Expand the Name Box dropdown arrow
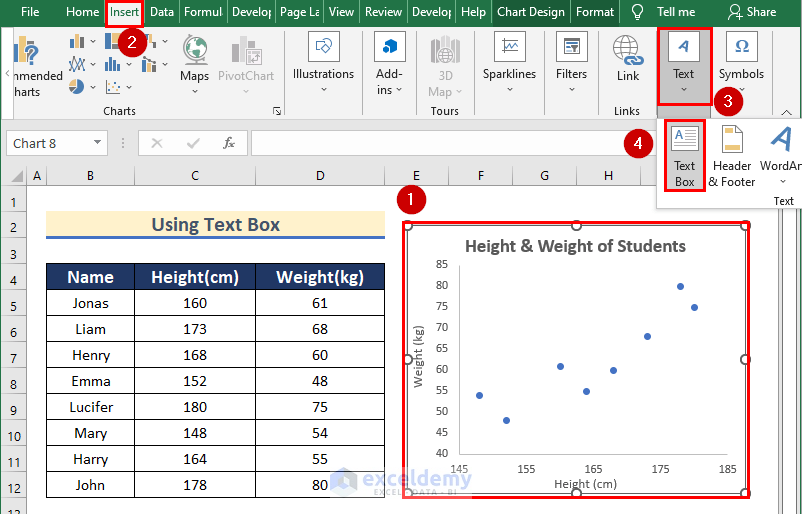 (x=97, y=143)
